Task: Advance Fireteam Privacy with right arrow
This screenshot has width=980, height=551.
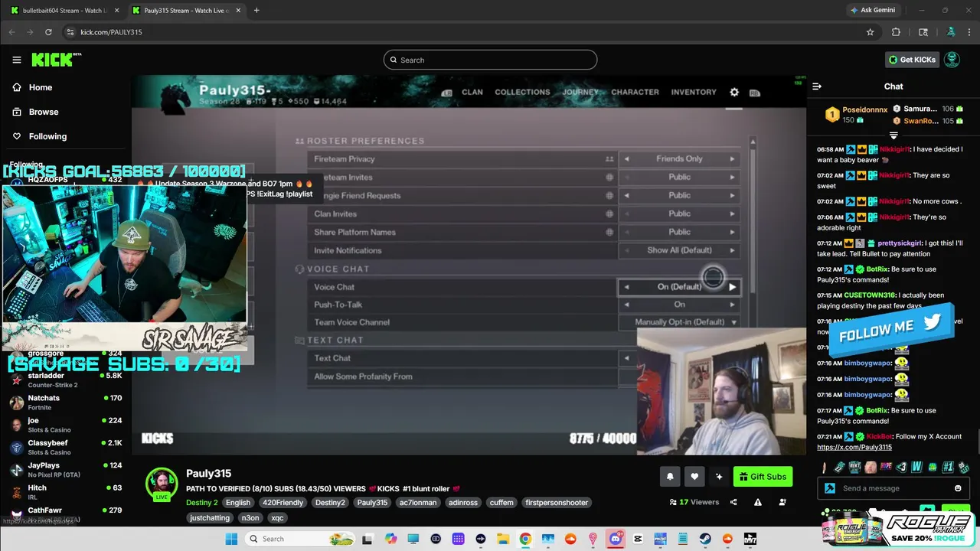Action: click(732, 158)
